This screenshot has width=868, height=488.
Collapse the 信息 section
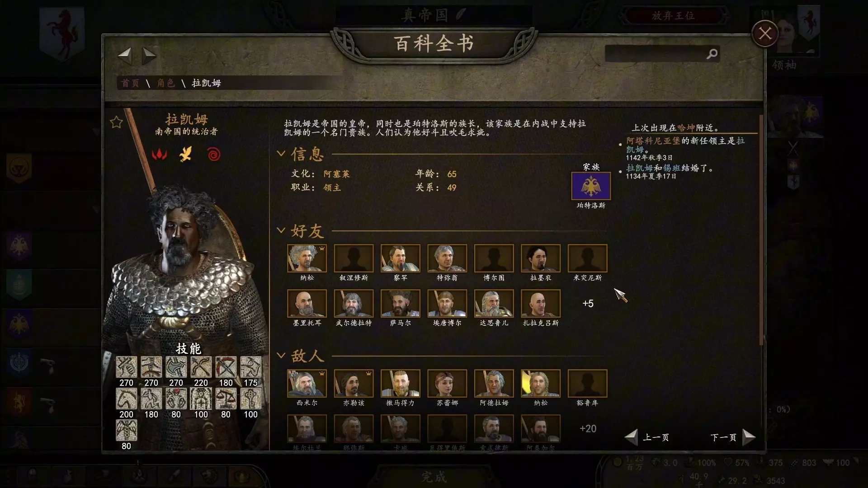click(x=281, y=154)
